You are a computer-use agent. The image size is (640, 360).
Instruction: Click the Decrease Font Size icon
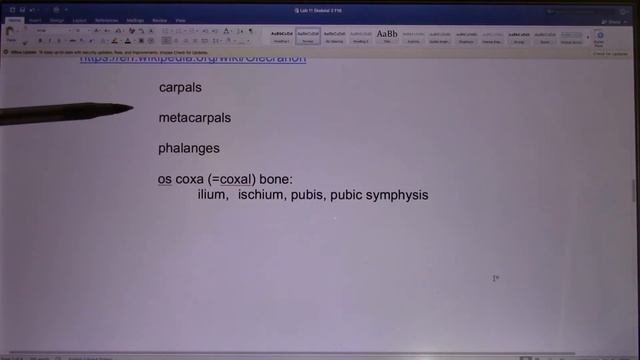click(x=106, y=31)
